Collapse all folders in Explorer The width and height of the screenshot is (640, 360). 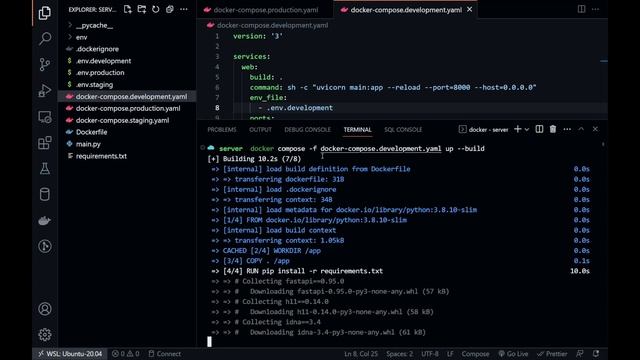pos(170,9)
